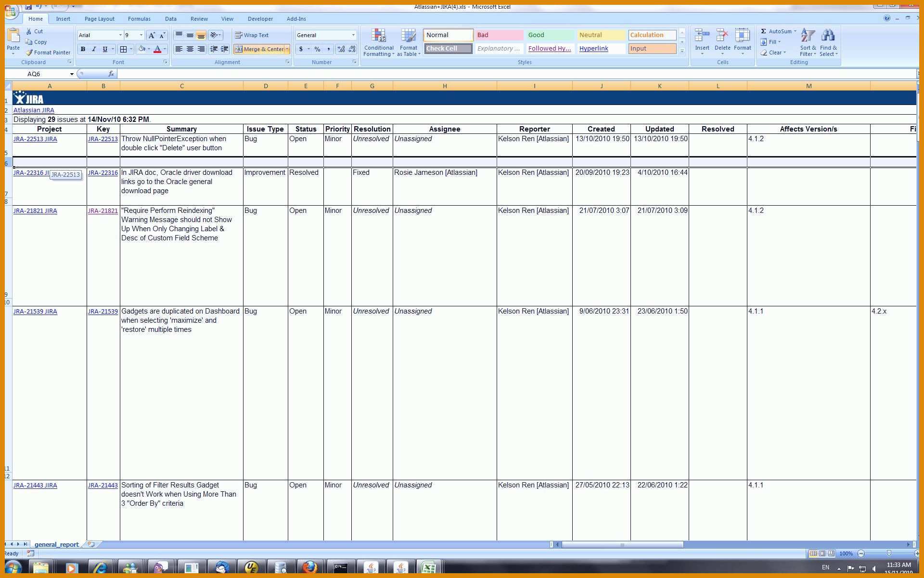Image resolution: width=924 pixels, height=578 pixels.
Task: Switch to Page Break Preview in status bar
Action: [831, 553]
